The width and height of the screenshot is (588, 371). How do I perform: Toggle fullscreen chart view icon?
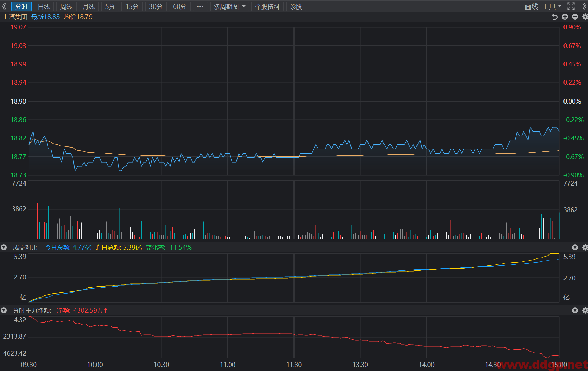coord(571,6)
